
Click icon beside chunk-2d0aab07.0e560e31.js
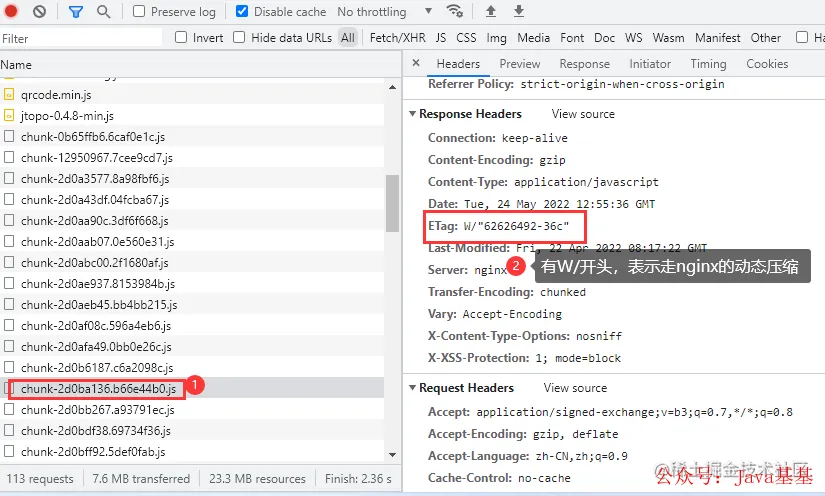(9, 241)
